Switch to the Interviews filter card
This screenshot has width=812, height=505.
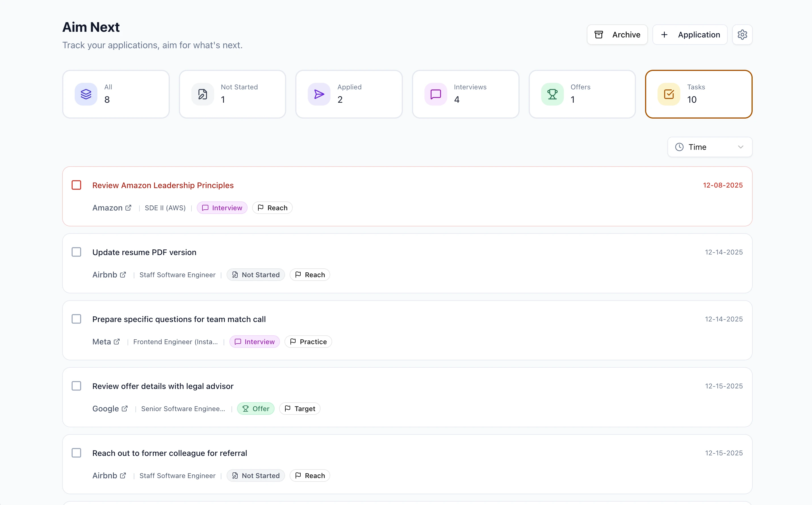click(465, 94)
